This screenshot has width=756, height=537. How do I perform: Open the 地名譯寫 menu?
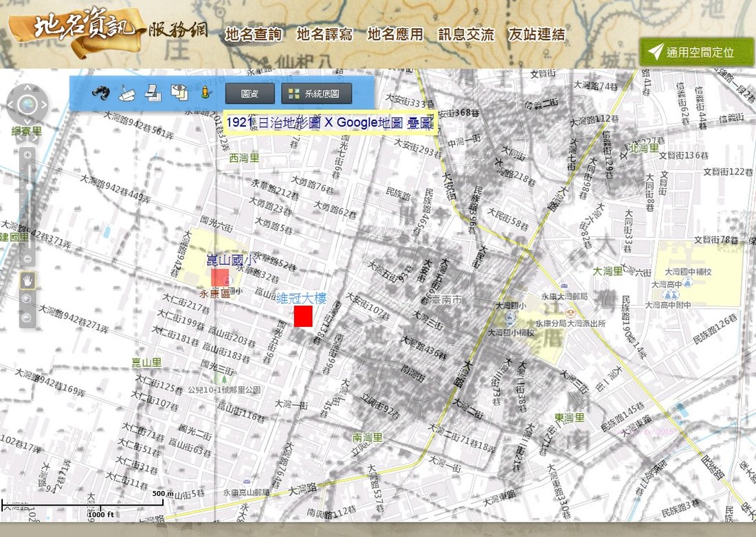pyautogui.click(x=324, y=34)
